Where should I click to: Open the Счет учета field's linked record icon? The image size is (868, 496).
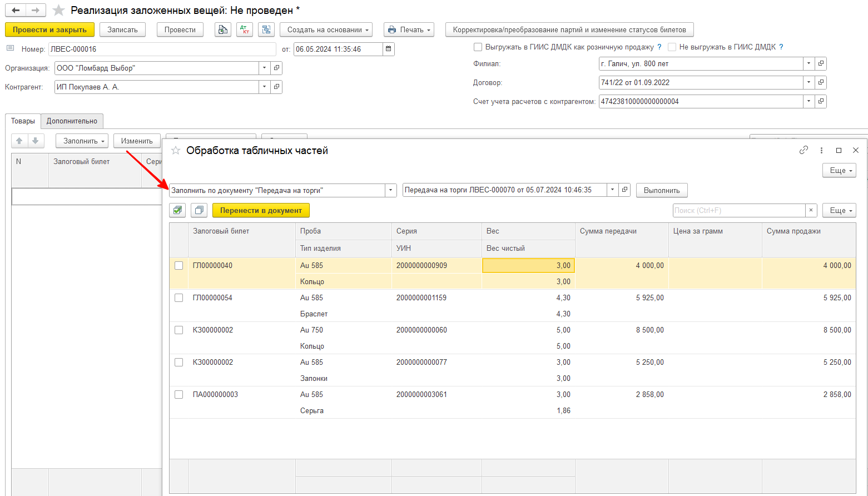(x=821, y=101)
